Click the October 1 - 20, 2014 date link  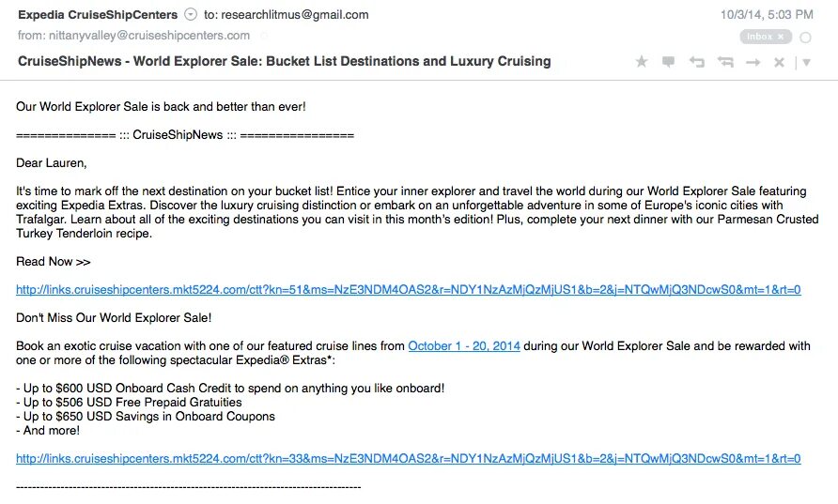pyautogui.click(x=463, y=345)
